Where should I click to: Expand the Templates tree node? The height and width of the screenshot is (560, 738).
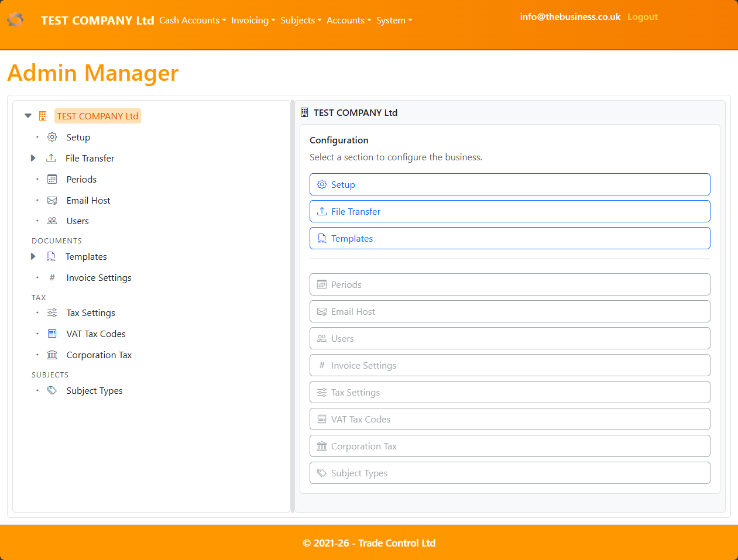coord(33,256)
